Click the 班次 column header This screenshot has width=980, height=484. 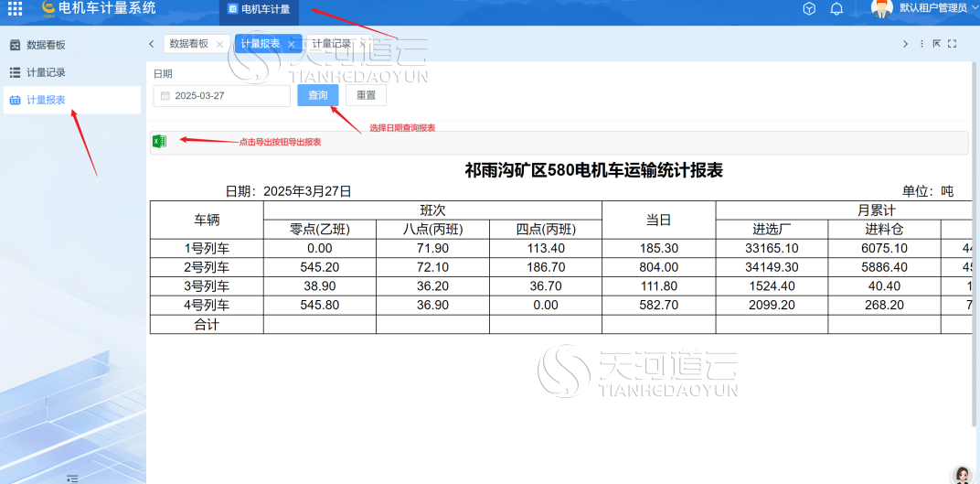[x=432, y=210]
